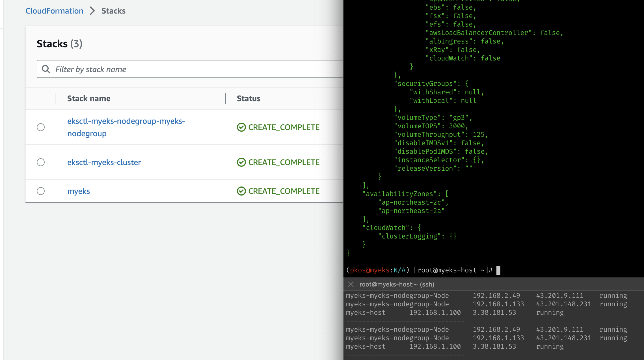The height and width of the screenshot is (360, 644).
Task: Click the Stacks breadcrumb item
Action: pyautogui.click(x=113, y=11)
